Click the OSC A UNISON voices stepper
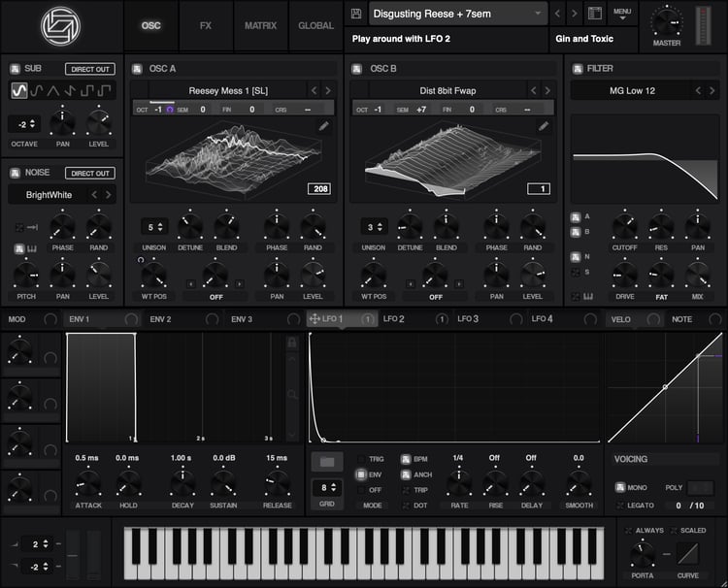 154,227
